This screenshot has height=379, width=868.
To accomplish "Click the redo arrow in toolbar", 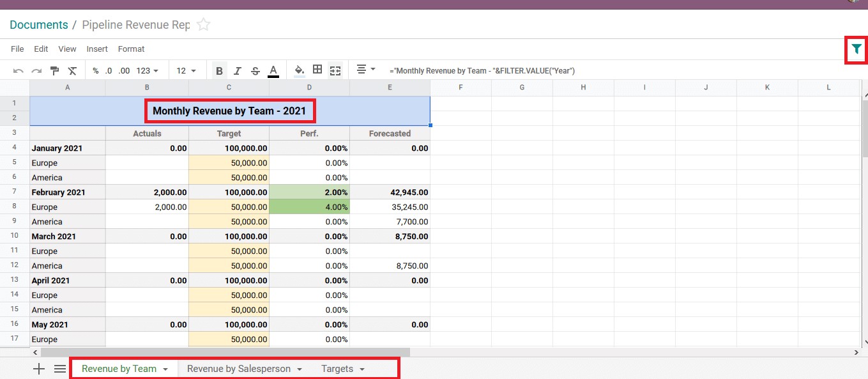I will pos(36,71).
